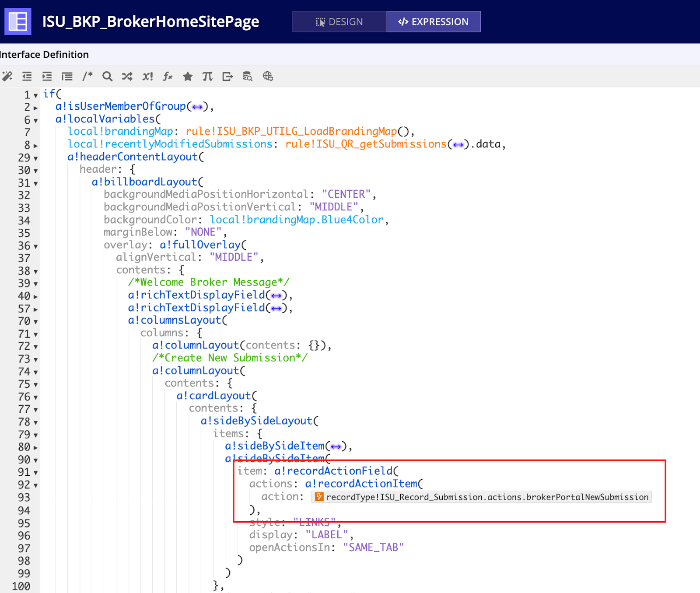
Task: Click the "LABEL" display value
Action: point(327,535)
